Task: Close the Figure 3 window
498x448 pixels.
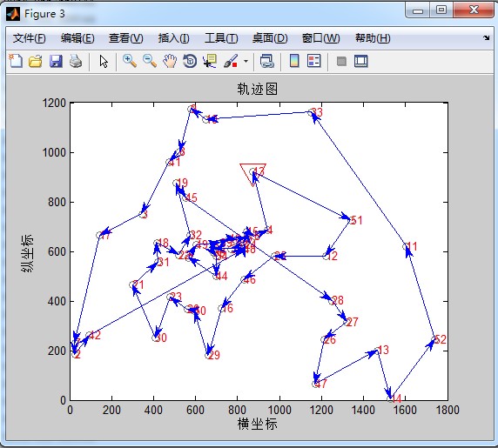Action: coord(474,10)
